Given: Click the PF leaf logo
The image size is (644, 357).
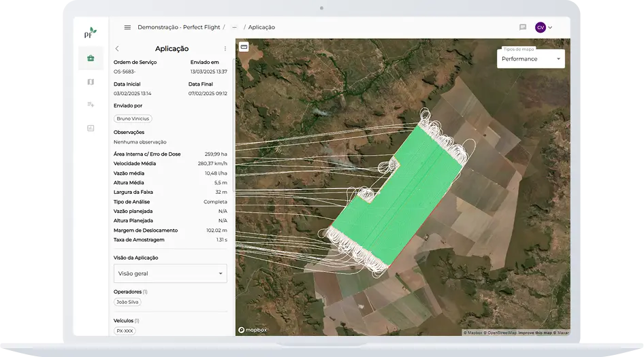Looking at the screenshot, I should click(91, 33).
